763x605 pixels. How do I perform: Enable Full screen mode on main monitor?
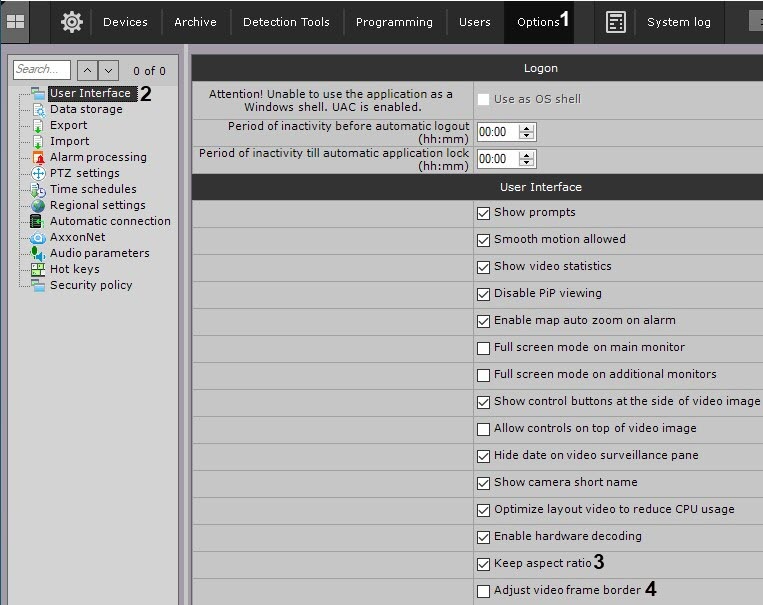pos(484,348)
